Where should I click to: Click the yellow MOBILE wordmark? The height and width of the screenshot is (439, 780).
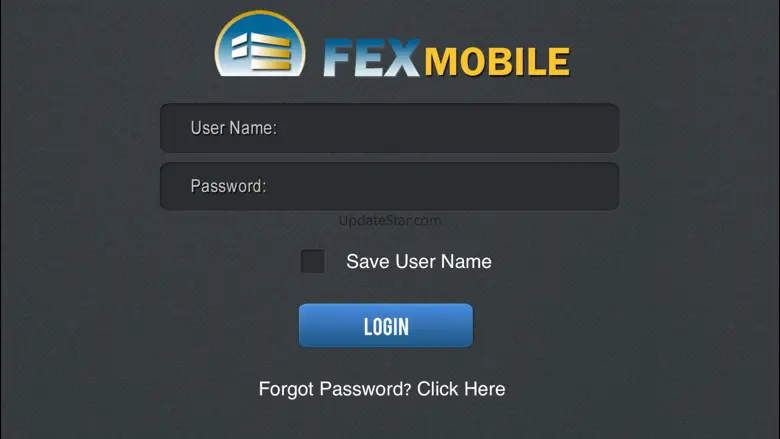[x=497, y=62]
